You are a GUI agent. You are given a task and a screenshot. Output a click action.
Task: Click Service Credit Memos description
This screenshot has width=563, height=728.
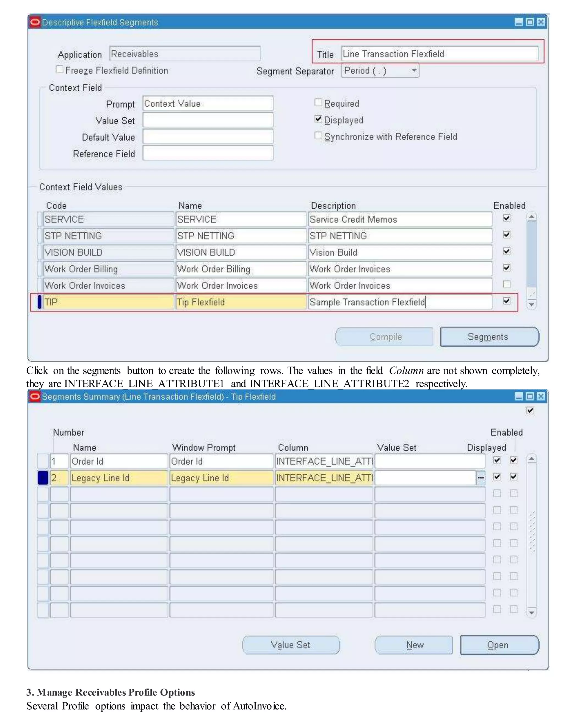[x=400, y=219]
